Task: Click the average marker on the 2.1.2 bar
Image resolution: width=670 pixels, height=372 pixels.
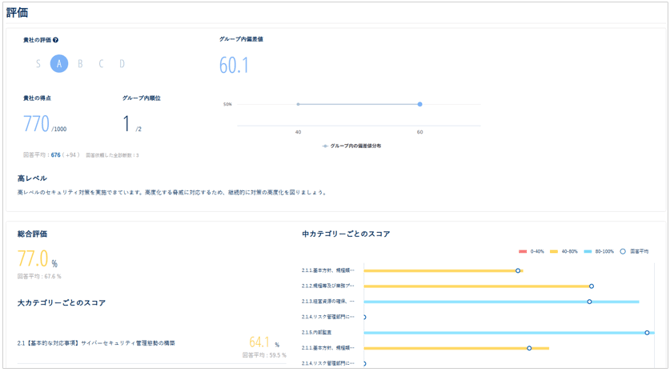Action: click(x=591, y=286)
